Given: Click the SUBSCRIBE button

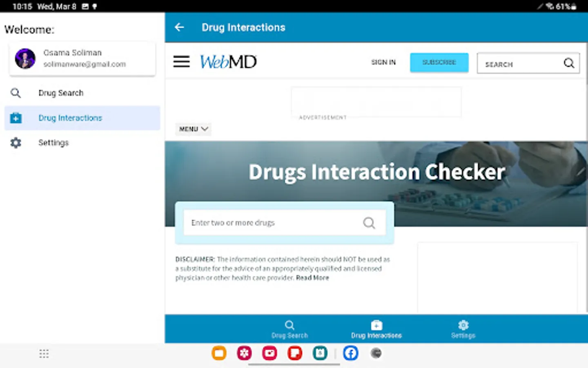Looking at the screenshot, I should pyautogui.click(x=439, y=63).
